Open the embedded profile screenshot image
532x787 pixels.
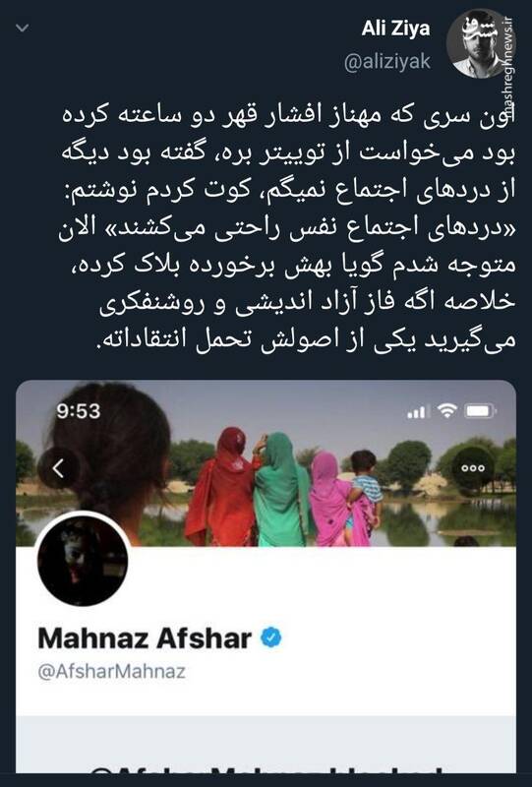266,576
